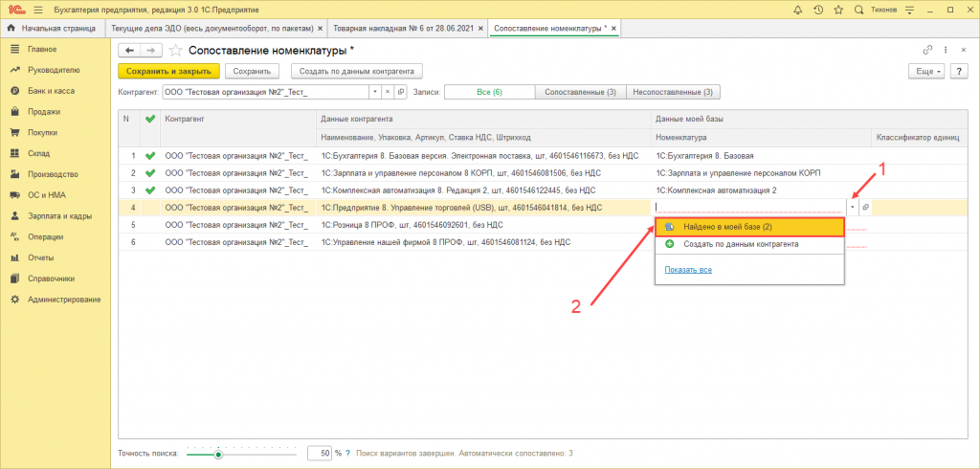The width and height of the screenshot is (980, 469).
Task: Open the Контрагент item form icon
Action: [401, 92]
